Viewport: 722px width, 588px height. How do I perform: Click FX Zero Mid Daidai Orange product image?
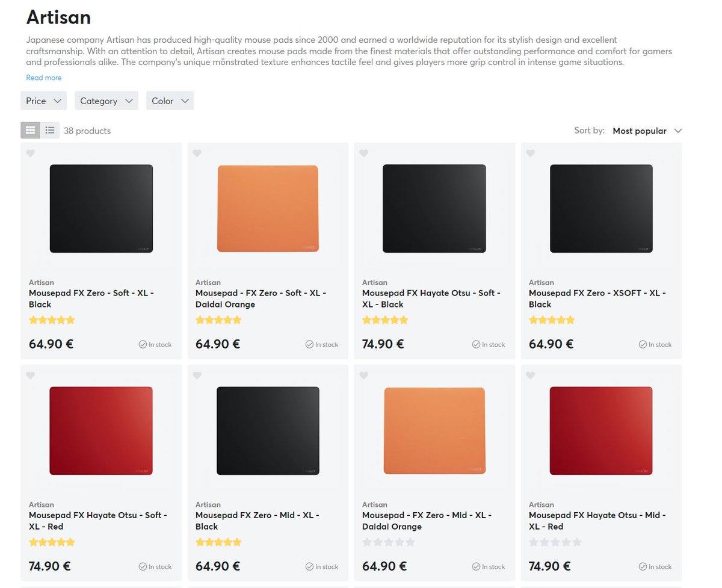(434, 430)
